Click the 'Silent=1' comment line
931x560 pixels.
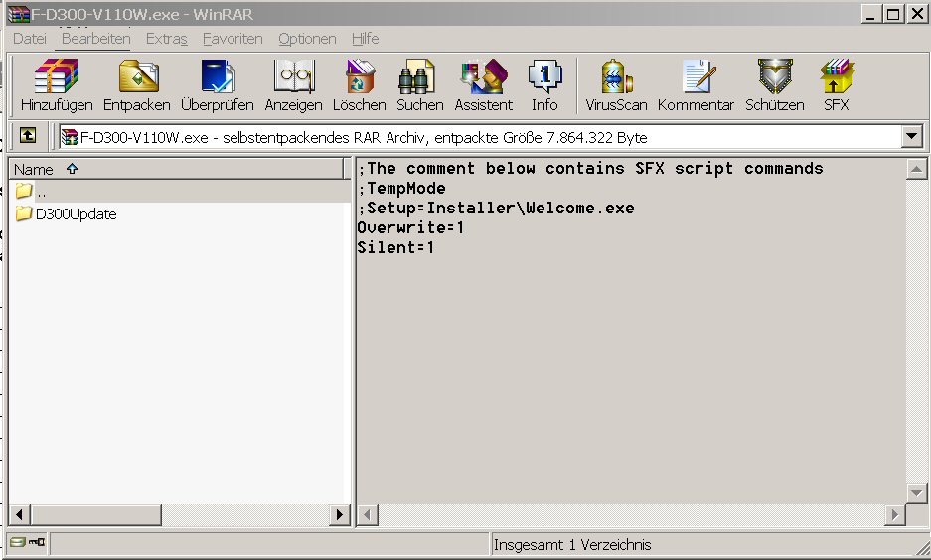(395, 248)
